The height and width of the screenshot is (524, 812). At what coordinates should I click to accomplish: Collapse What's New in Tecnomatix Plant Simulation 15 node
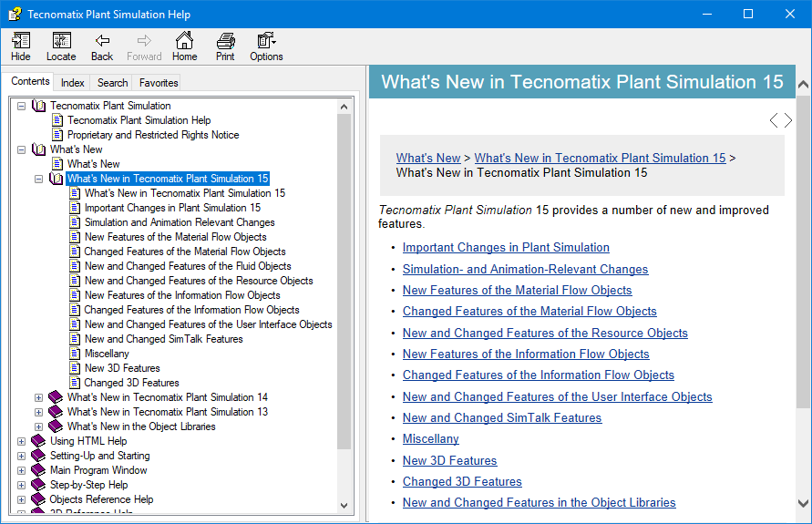tap(38, 179)
